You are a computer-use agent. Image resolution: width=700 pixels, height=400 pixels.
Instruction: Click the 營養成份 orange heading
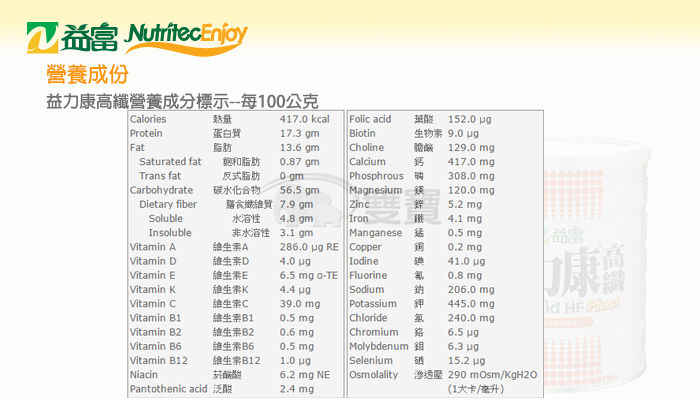point(88,74)
